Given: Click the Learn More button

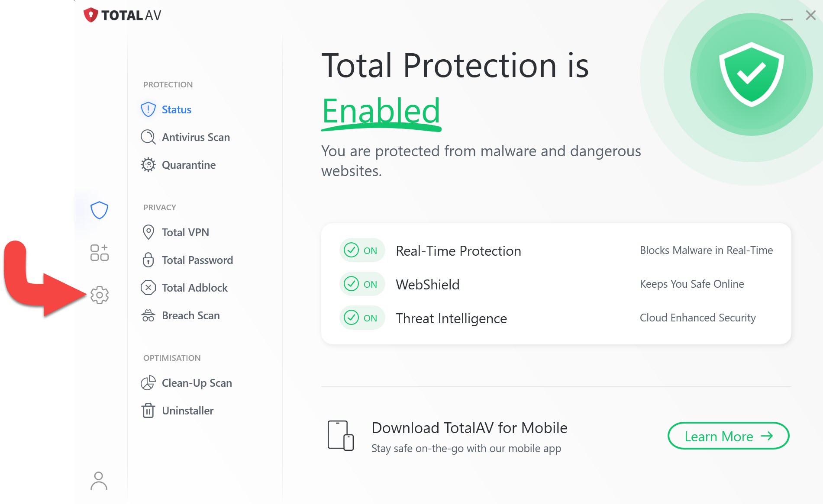Looking at the screenshot, I should (x=728, y=436).
